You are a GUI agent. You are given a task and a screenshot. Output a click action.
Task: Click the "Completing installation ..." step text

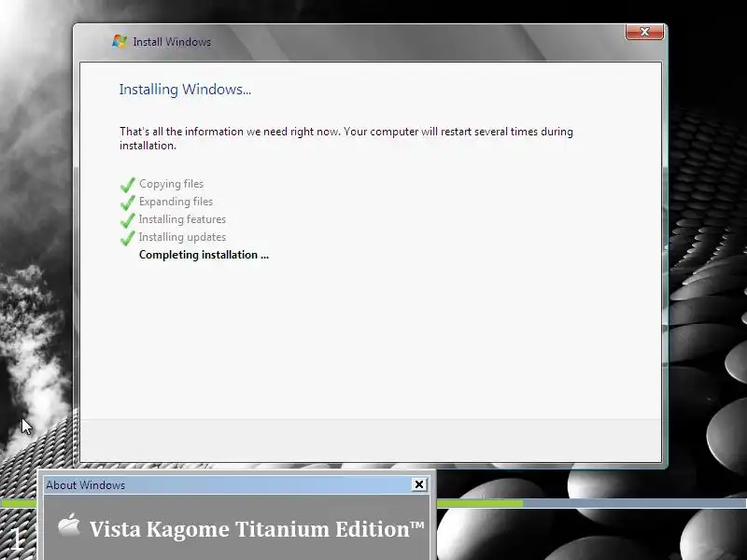pyautogui.click(x=204, y=255)
